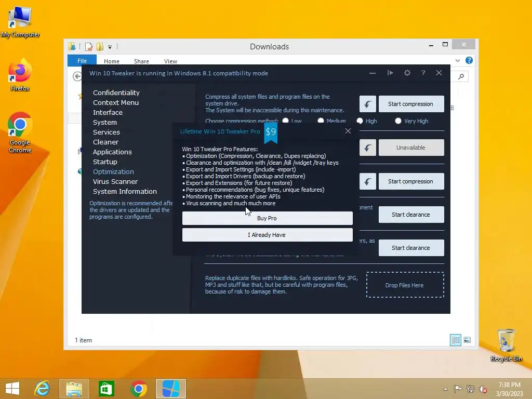Screen dimensions: 532x399
Task: Expand the Downloads ribbon chevron
Action: point(458,60)
